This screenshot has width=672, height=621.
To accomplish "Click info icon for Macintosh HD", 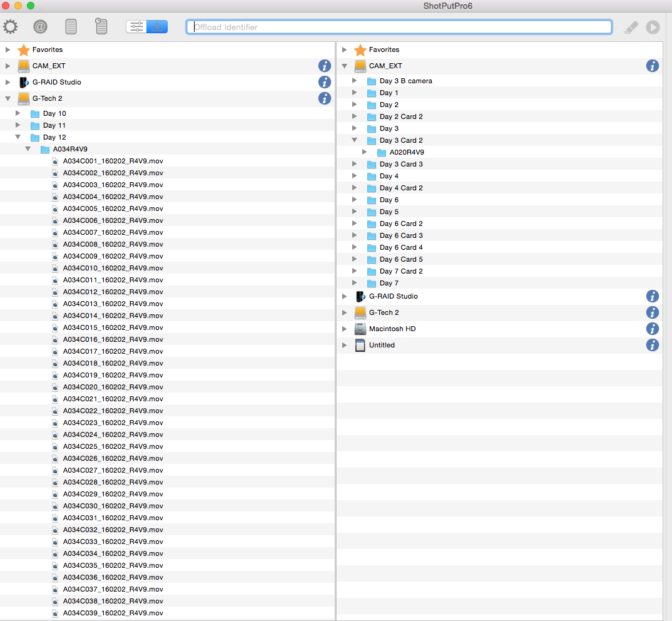I will (652, 329).
